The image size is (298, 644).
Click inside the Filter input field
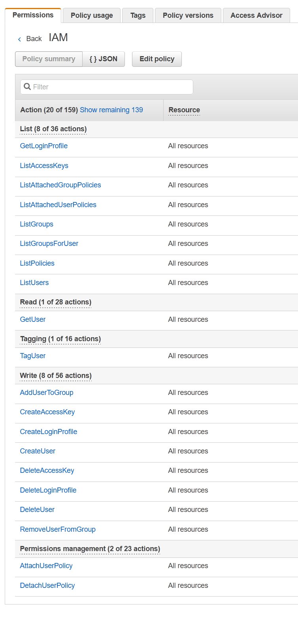[107, 87]
